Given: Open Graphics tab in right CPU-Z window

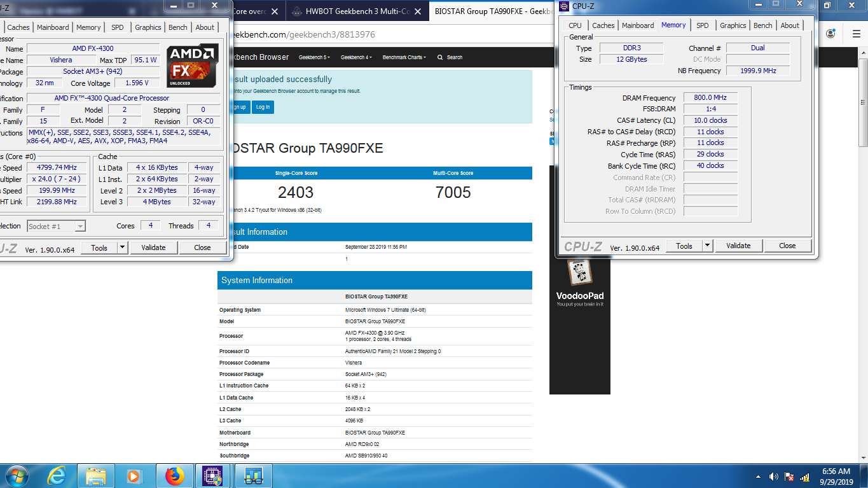Looking at the screenshot, I should click(x=733, y=25).
